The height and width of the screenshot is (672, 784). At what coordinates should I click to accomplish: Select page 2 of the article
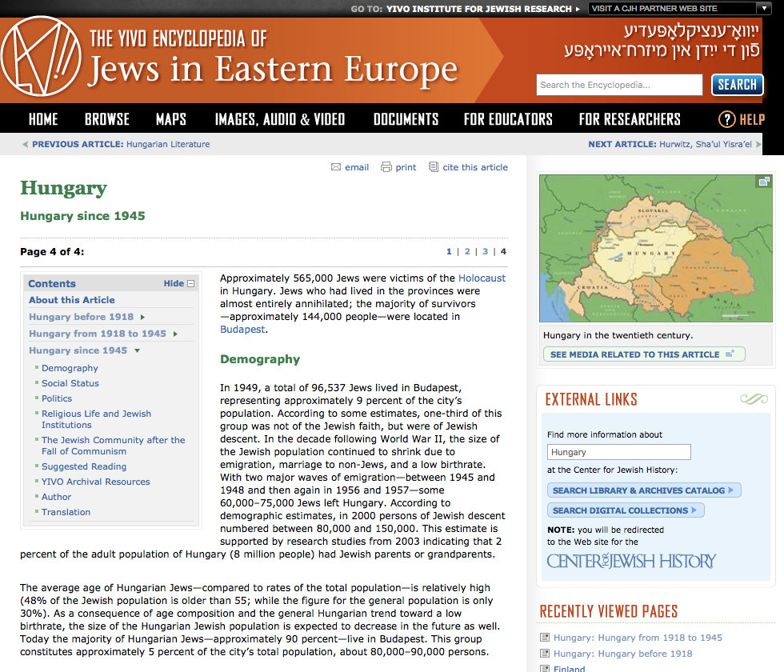pyautogui.click(x=467, y=250)
